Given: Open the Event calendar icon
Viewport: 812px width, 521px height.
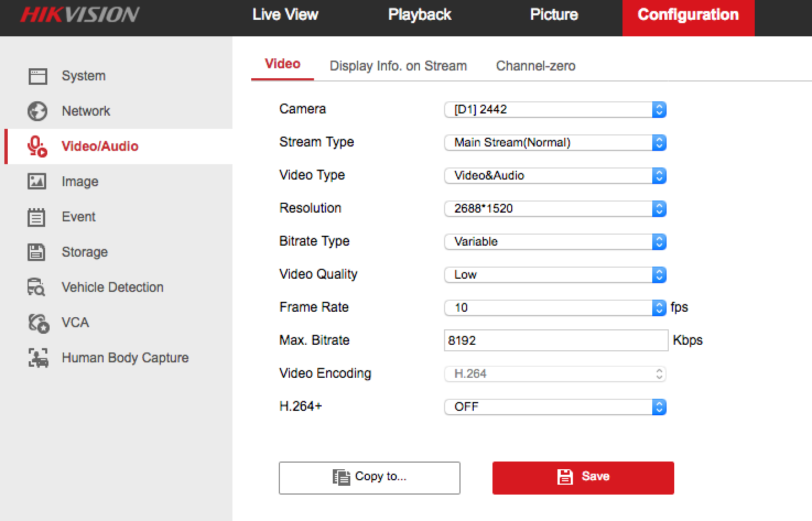Looking at the screenshot, I should (x=36, y=217).
